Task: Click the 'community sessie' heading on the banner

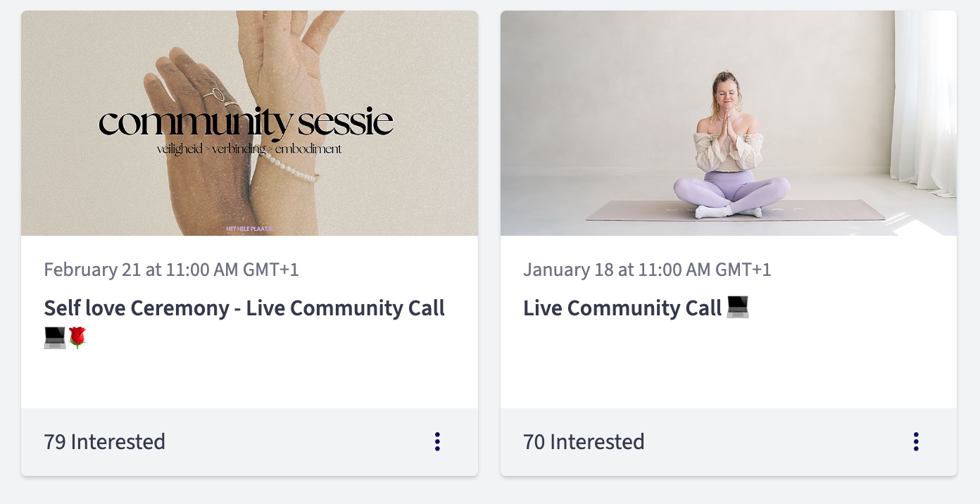Action: point(246,124)
